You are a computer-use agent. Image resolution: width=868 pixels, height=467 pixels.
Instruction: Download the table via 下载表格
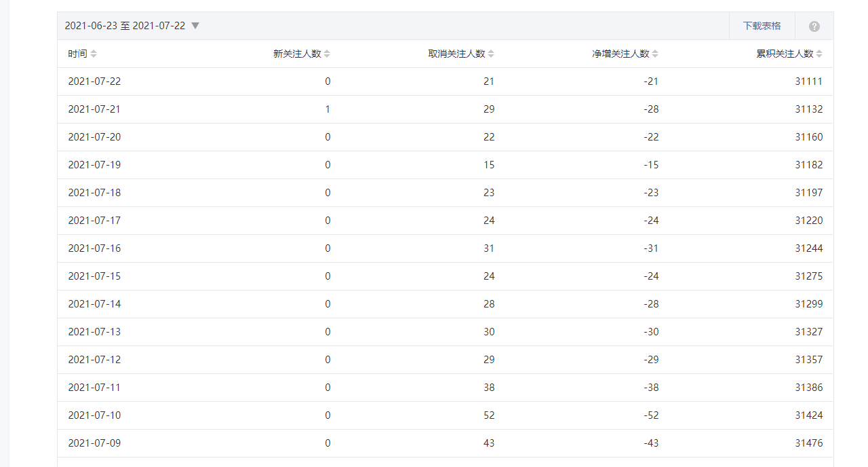tap(762, 26)
